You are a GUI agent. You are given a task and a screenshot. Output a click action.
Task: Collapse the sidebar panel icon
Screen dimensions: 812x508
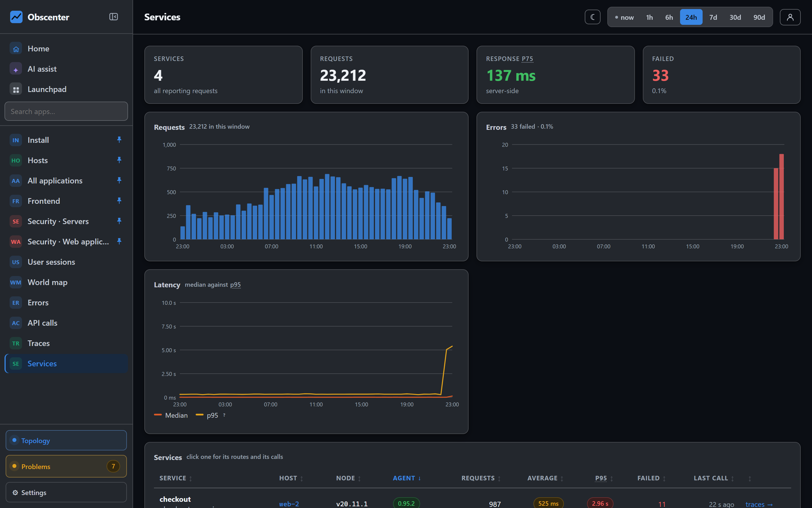(113, 17)
